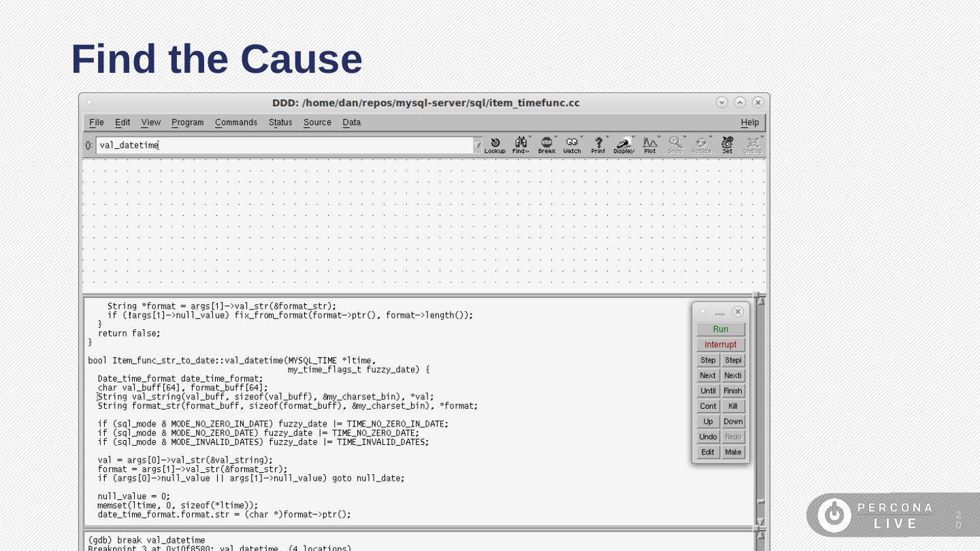This screenshot has height=551, width=980.
Task: Click the Set toolbar icon
Action: pos(727,145)
